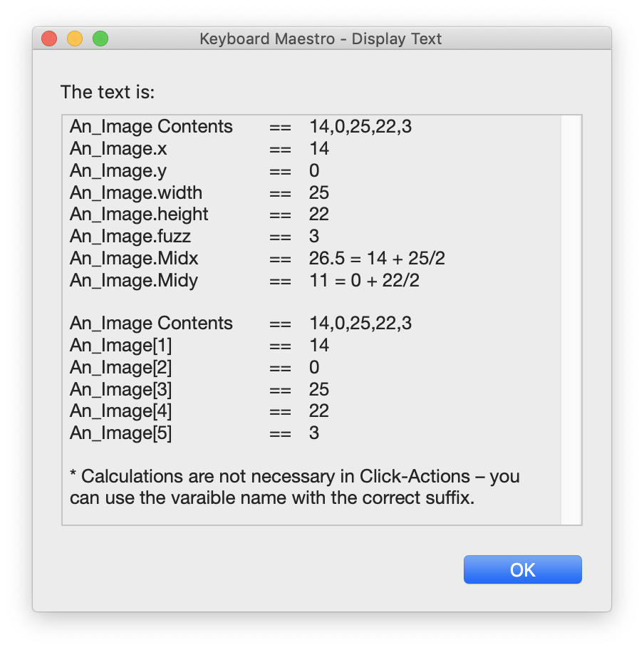Select the An_Image.width value 25
This screenshot has width=644, height=650.
click(x=318, y=192)
